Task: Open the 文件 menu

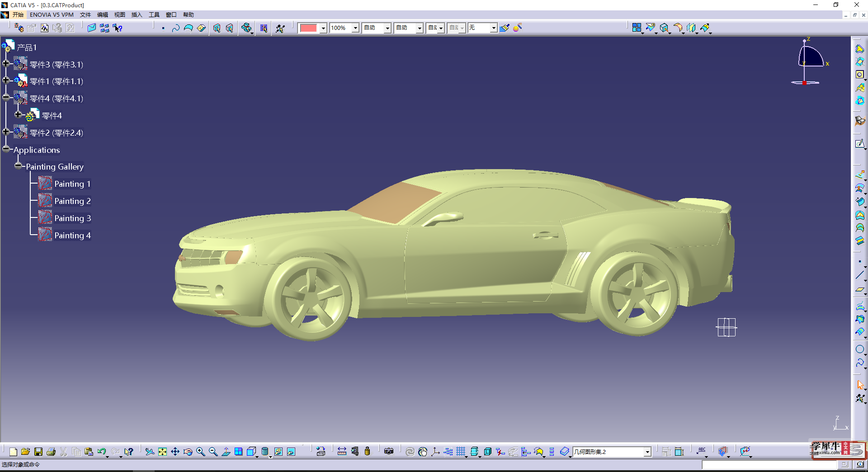Action: [x=85, y=15]
